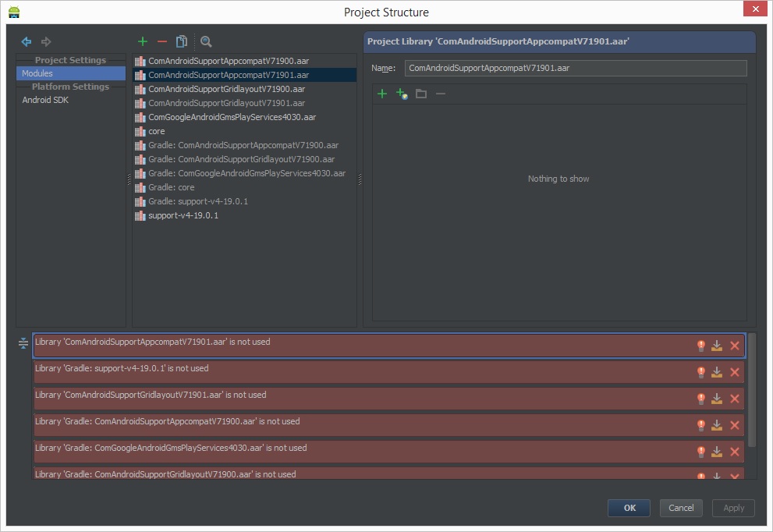Click the Forward navigation arrow
The width and height of the screenshot is (773, 532).
click(x=46, y=42)
